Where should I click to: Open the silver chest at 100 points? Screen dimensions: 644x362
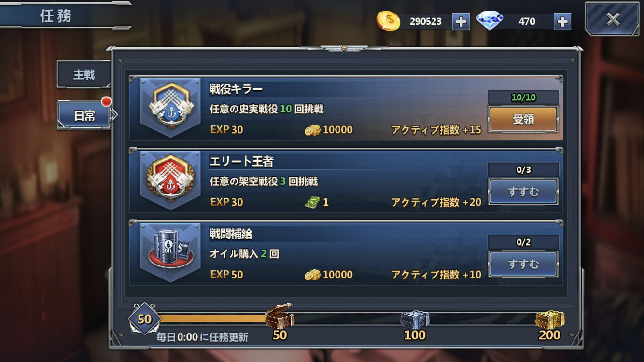[415, 320]
